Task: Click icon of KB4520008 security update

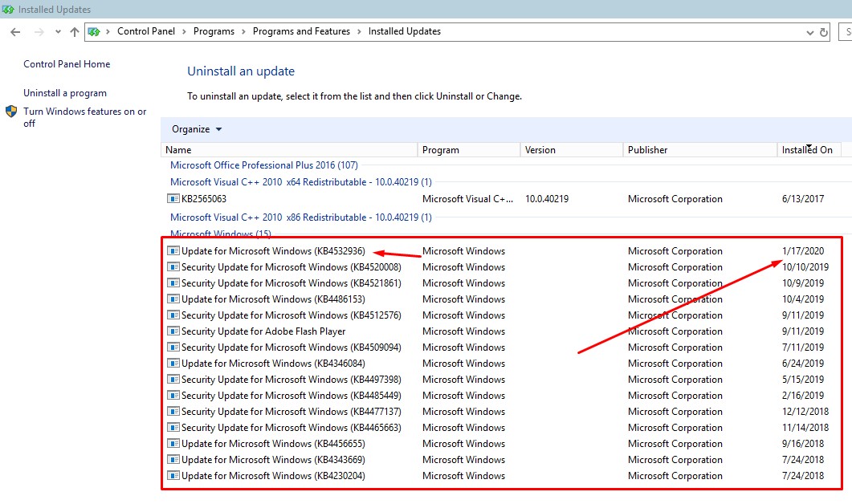Action: (x=173, y=267)
